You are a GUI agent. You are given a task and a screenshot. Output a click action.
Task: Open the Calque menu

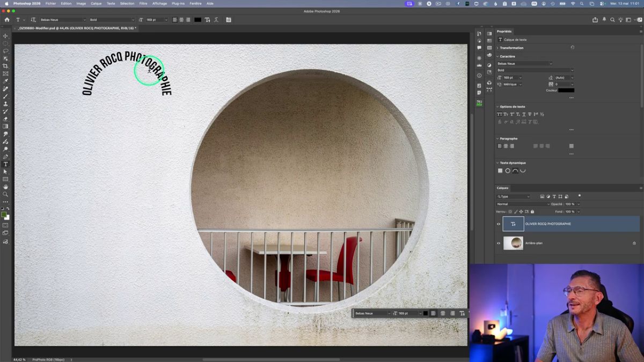(96, 3)
